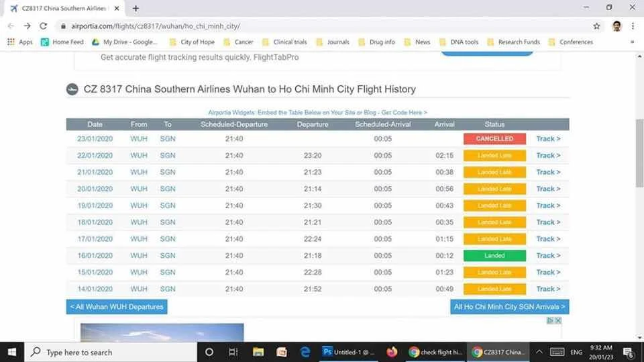Track the 23/01/2020 cancelled flight
The height and width of the screenshot is (362, 644).
coord(548,138)
